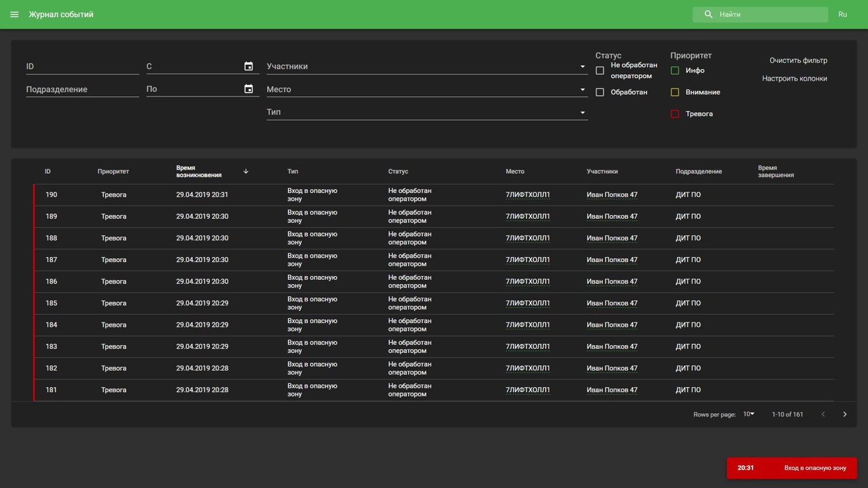This screenshot has width=868, height=488.
Task: Go to next page of results
Action: [845, 414]
